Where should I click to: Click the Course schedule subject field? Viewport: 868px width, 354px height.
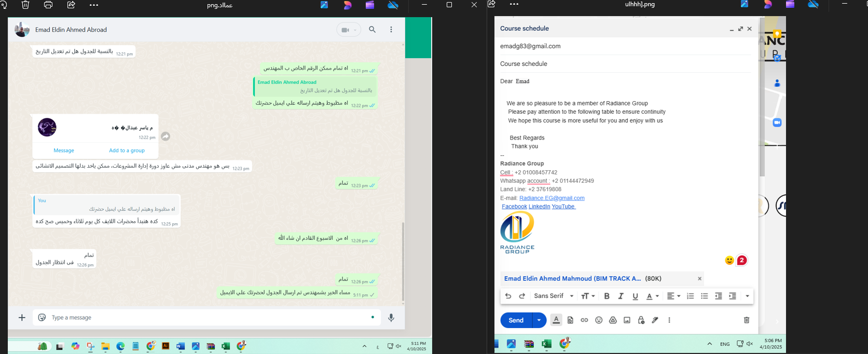pyautogui.click(x=625, y=64)
